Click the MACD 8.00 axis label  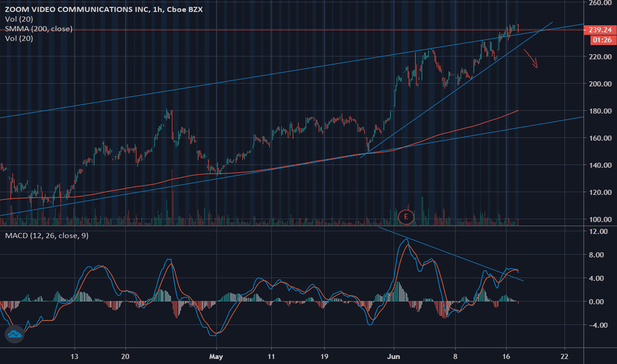596,255
